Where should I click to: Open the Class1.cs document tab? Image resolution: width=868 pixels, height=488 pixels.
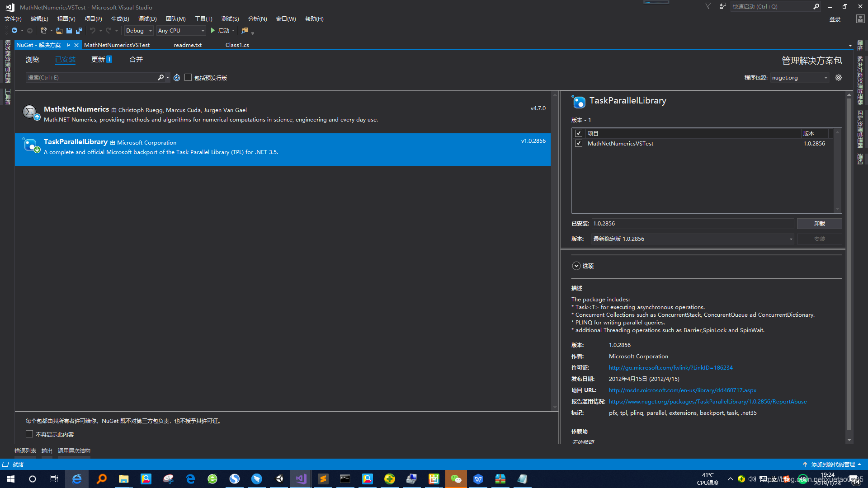[x=237, y=45]
